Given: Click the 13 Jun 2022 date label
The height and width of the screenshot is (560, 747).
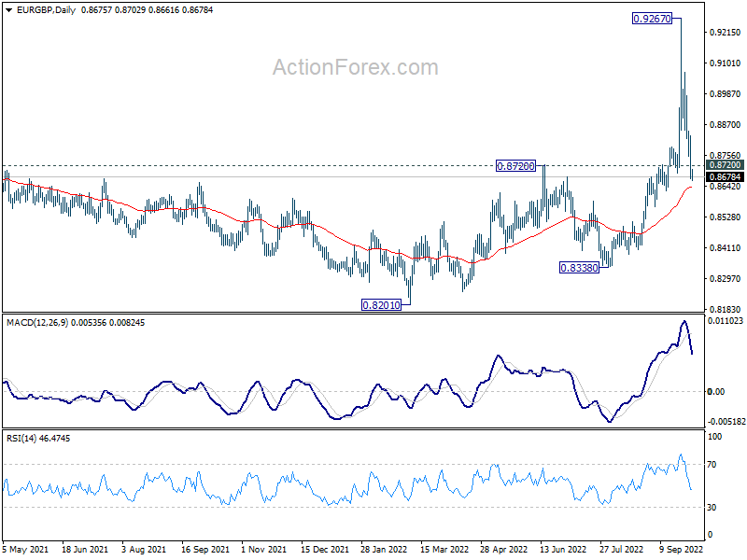Looking at the screenshot, I should 563,550.
